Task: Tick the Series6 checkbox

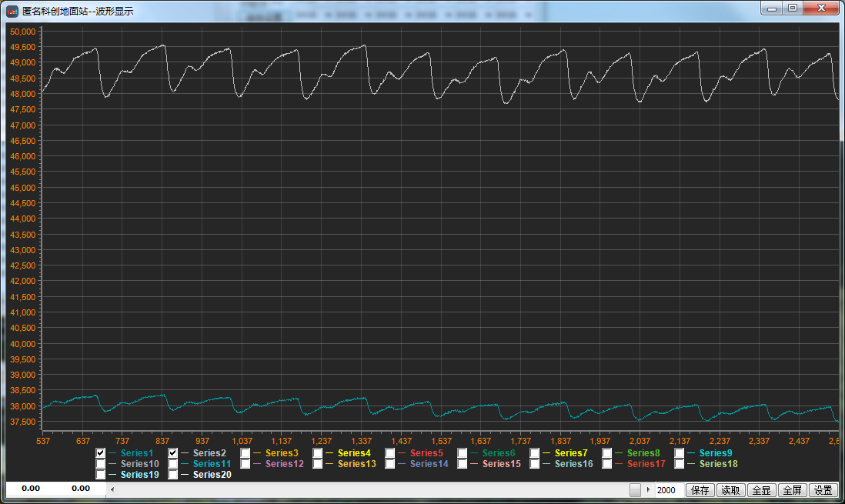Action: pos(463,452)
